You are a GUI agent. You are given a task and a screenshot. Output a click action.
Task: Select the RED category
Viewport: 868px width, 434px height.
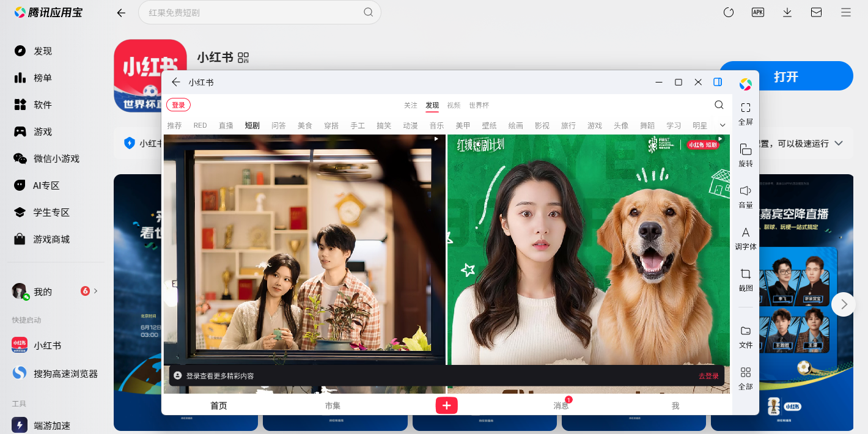click(200, 125)
